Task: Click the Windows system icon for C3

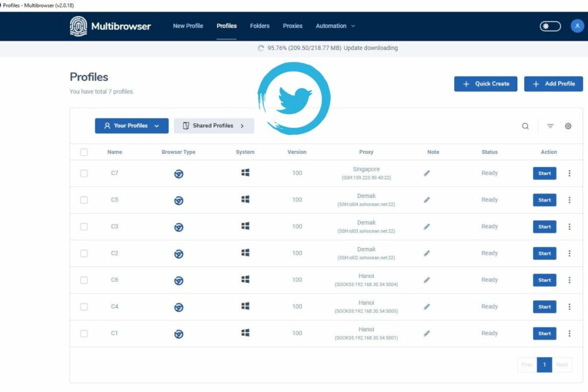Action: (x=245, y=226)
